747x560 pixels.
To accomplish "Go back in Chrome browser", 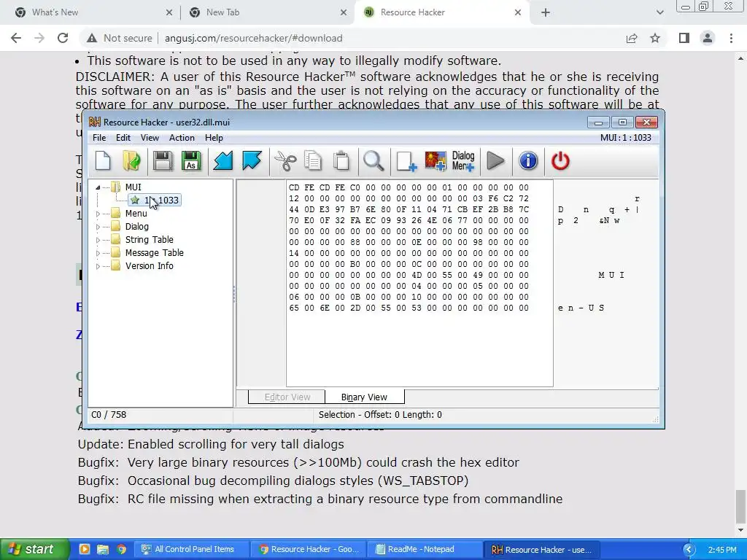I will click(16, 38).
